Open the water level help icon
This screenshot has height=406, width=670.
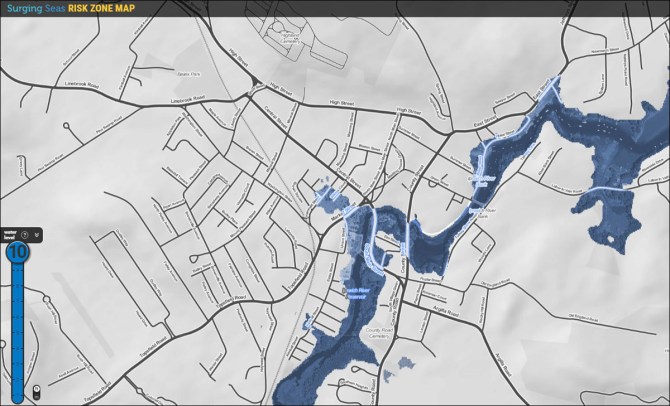24,235
